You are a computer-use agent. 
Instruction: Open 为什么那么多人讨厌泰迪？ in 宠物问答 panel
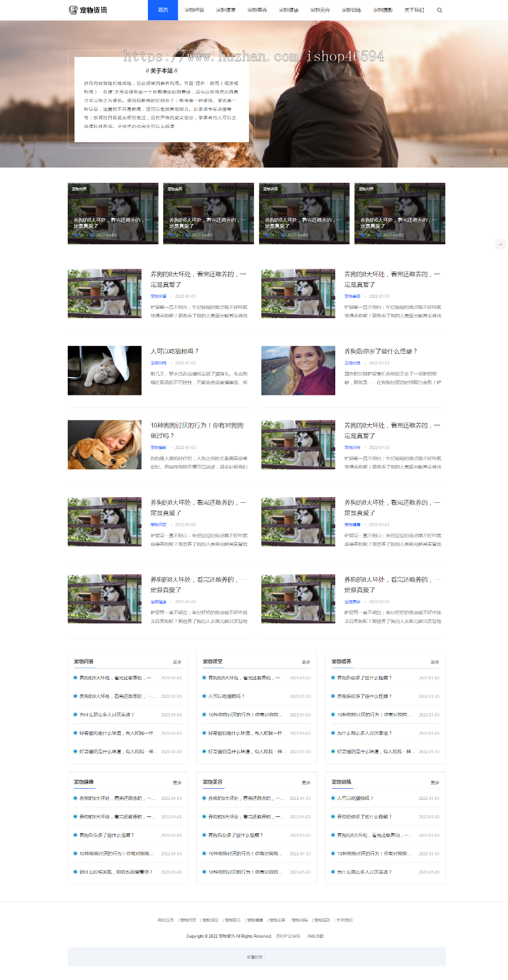[x=107, y=715]
